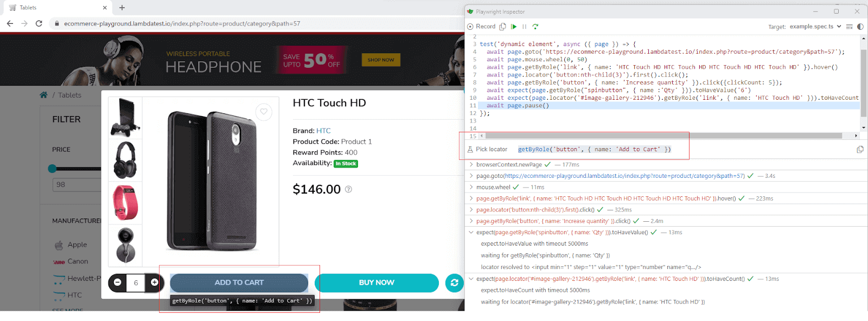Expand the page.goto log entry
The image size is (868, 321).
[x=471, y=176]
